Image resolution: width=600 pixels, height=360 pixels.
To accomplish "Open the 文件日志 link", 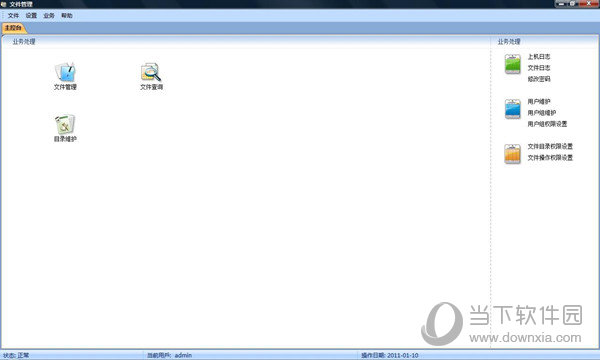I will pyautogui.click(x=539, y=68).
